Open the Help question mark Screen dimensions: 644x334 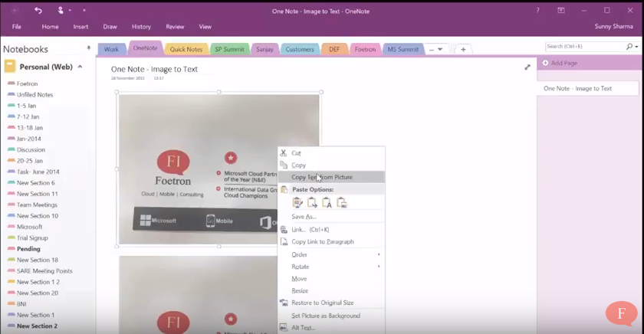point(537,10)
